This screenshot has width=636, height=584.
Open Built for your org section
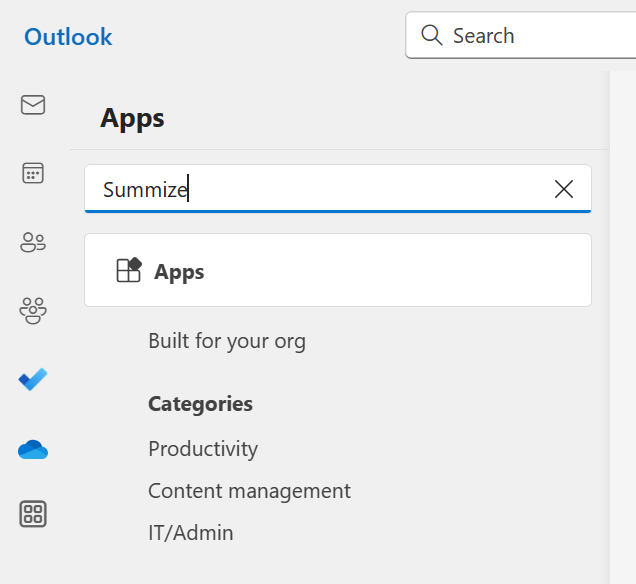click(227, 341)
